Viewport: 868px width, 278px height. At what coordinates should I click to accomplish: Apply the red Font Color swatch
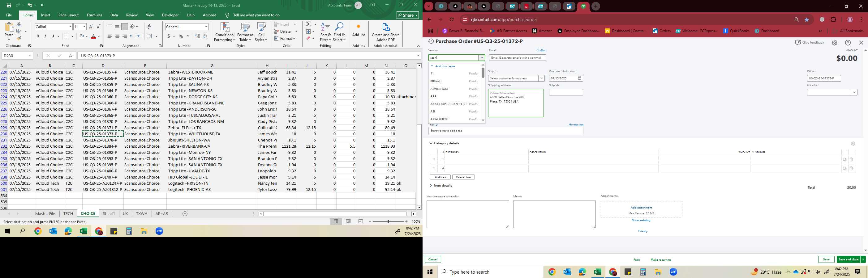tap(94, 36)
